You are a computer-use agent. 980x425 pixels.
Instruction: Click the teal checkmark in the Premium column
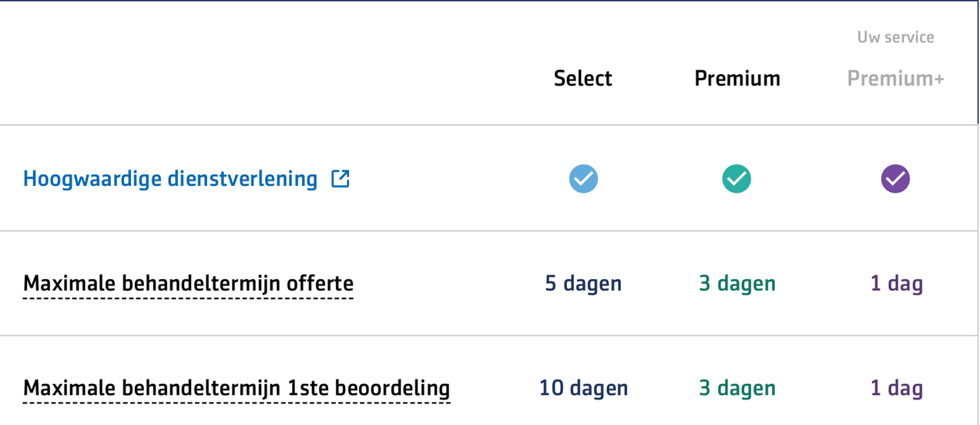pyautogui.click(x=737, y=179)
